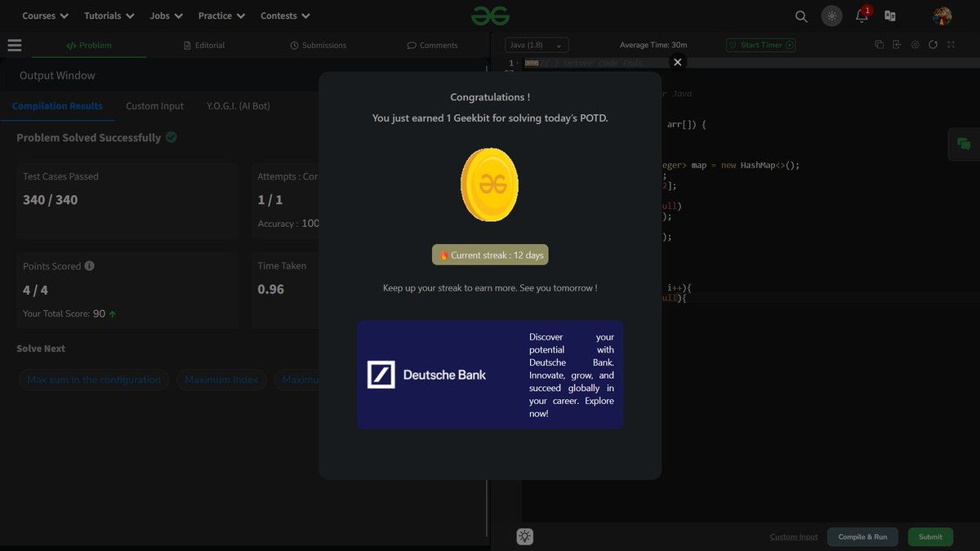This screenshot has width=980, height=551.
Task: Close the congratulations popup with X
Action: click(x=677, y=62)
